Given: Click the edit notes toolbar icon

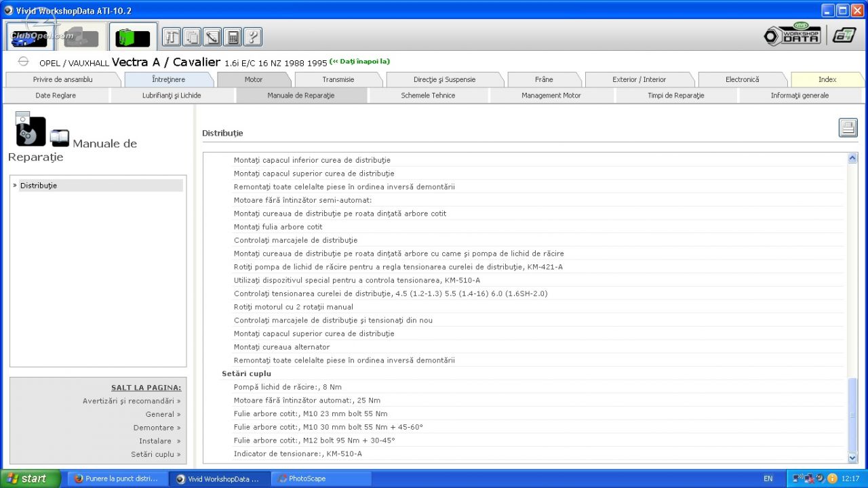Looking at the screenshot, I should pyautogui.click(x=212, y=37).
